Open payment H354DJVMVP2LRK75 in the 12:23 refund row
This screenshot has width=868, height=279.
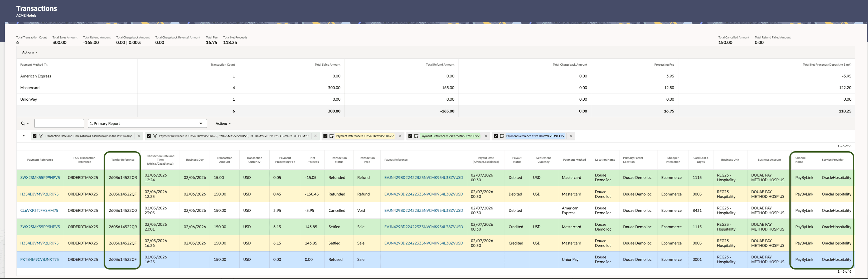coord(40,194)
